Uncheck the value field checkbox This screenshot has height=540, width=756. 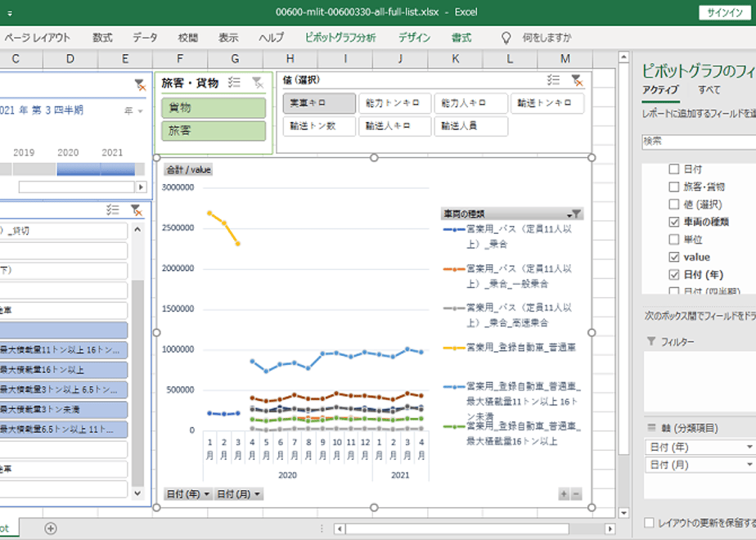click(x=673, y=257)
